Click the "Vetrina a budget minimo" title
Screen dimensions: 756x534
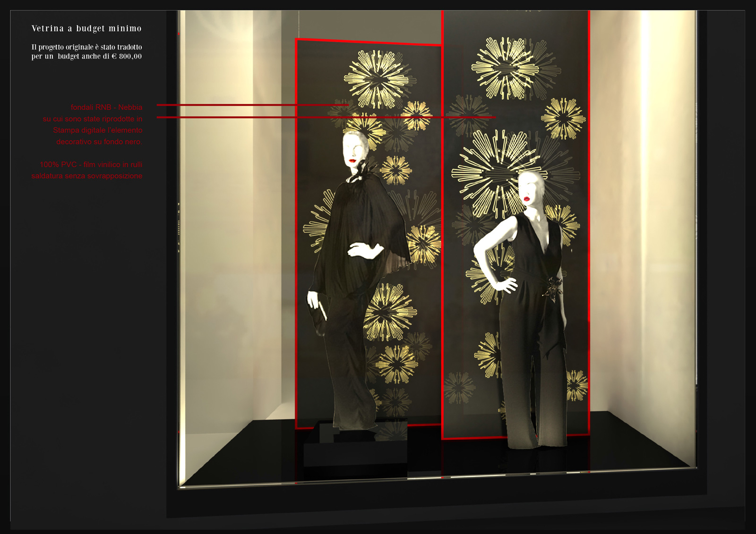pos(86,28)
